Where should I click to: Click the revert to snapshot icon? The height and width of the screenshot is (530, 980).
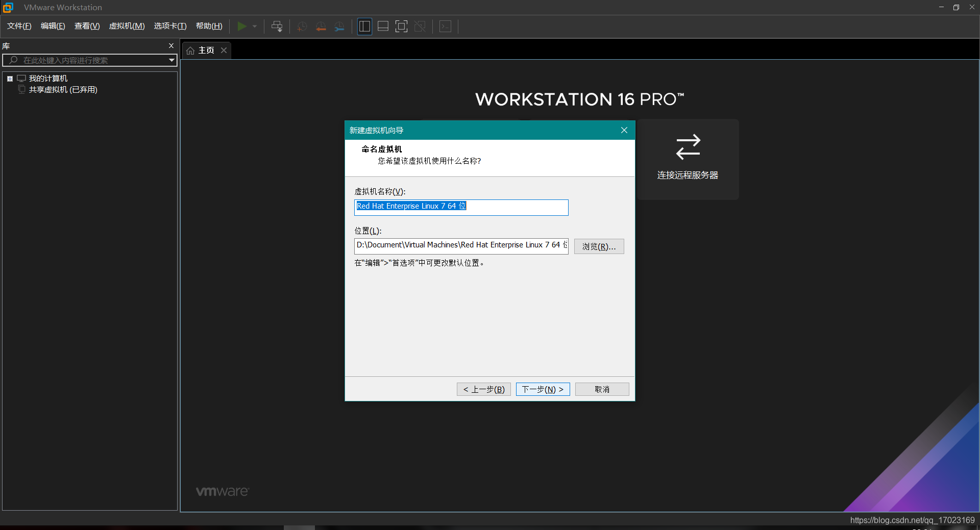(321, 27)
